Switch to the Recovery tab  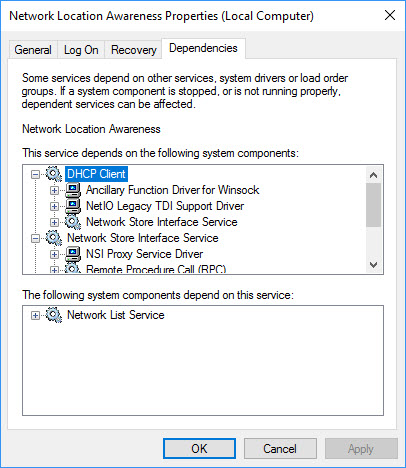[134, 50]
